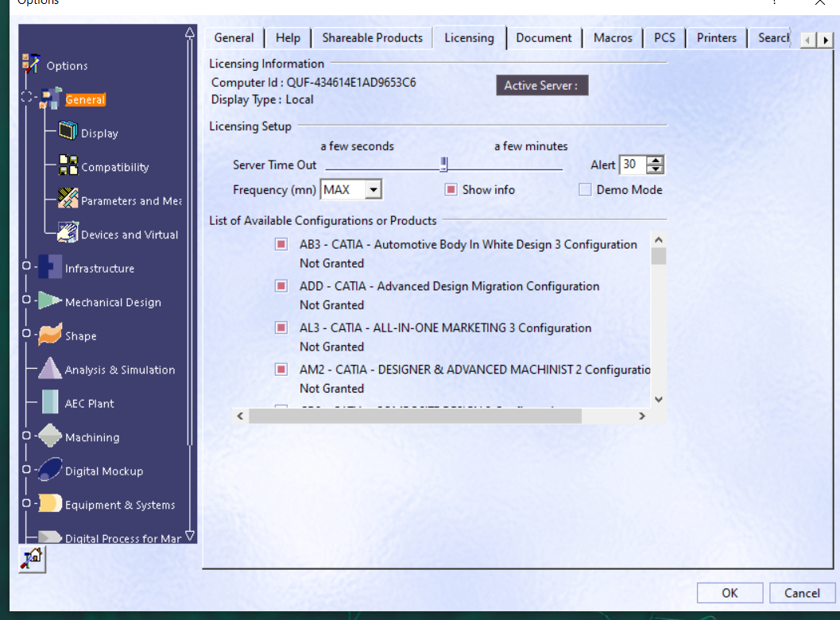Click the Options root icon in tree
Image resolution: width=840 pixels, height=620 pixels.
(x=31, y=64)
